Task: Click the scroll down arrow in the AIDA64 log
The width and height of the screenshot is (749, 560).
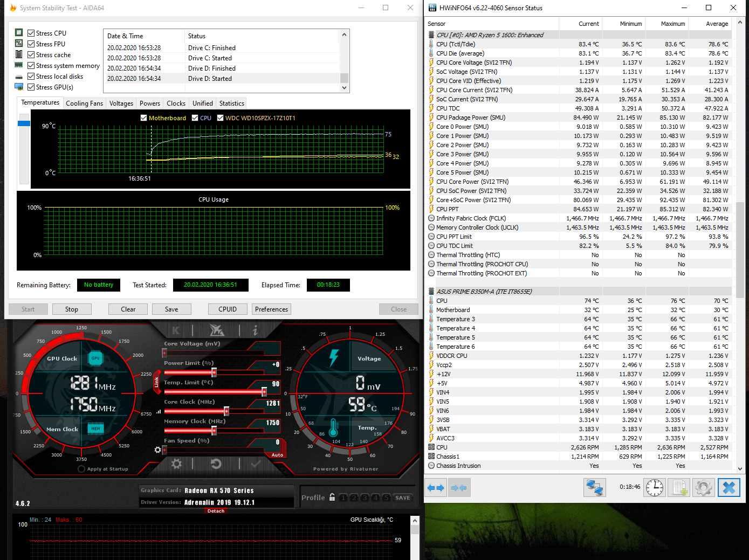Action: point(345,88)
